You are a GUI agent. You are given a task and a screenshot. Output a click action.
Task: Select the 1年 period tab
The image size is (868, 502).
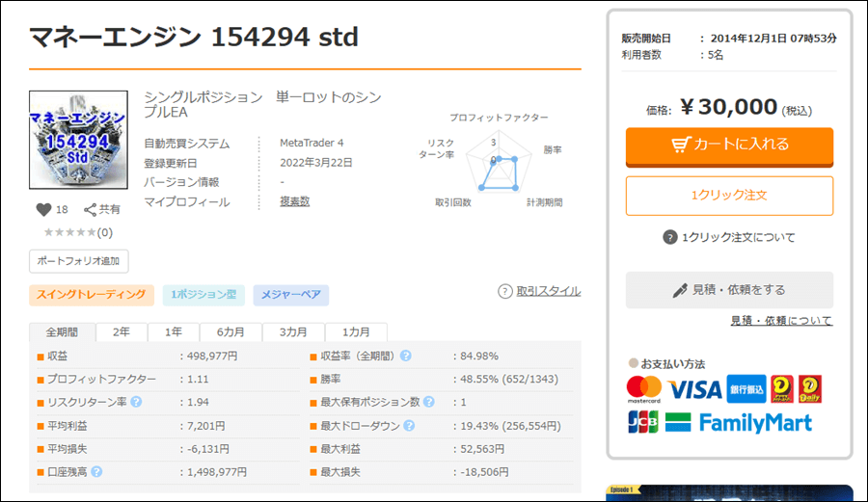174,331
